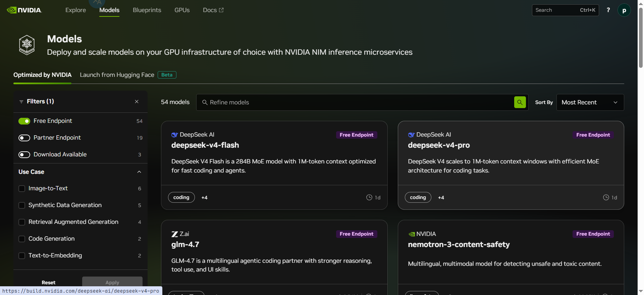Screen dimensions: 644x295
Task: Open the Blueprints nav item
Action: pos(147,10)
